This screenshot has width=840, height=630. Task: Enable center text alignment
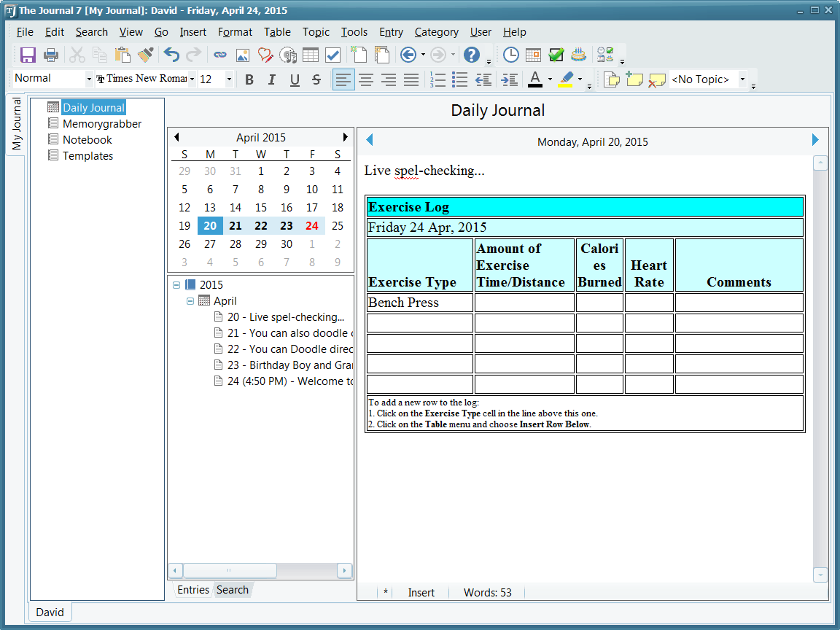pyautogui.click(x=366, y=79)
